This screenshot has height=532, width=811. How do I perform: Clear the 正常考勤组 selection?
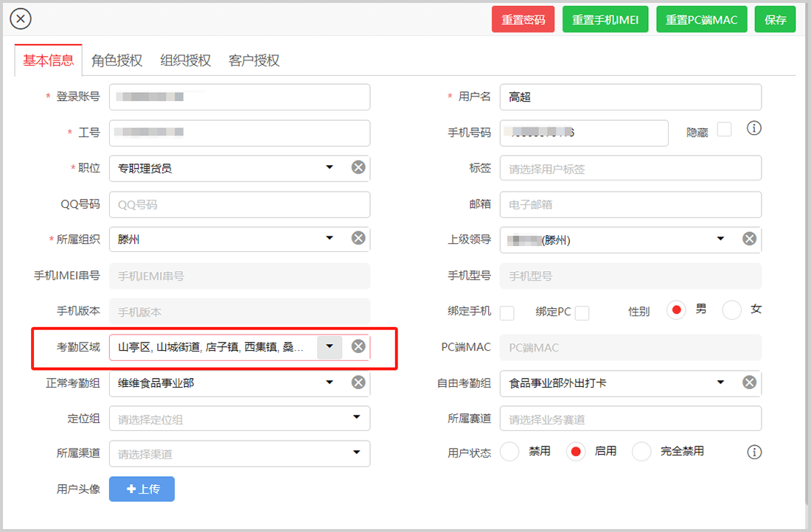click(x=358, y=382)
